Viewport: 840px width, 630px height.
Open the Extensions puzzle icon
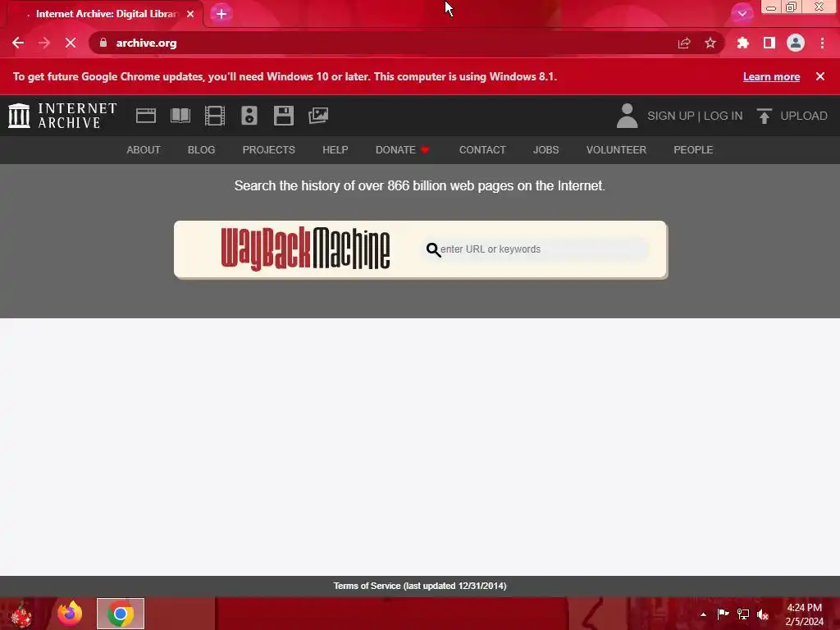pos(743,43)
